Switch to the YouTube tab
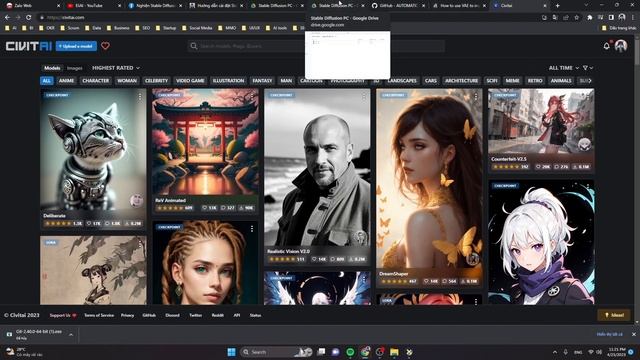Viewport: 640px width, 360px height. [x=94, y=6]
